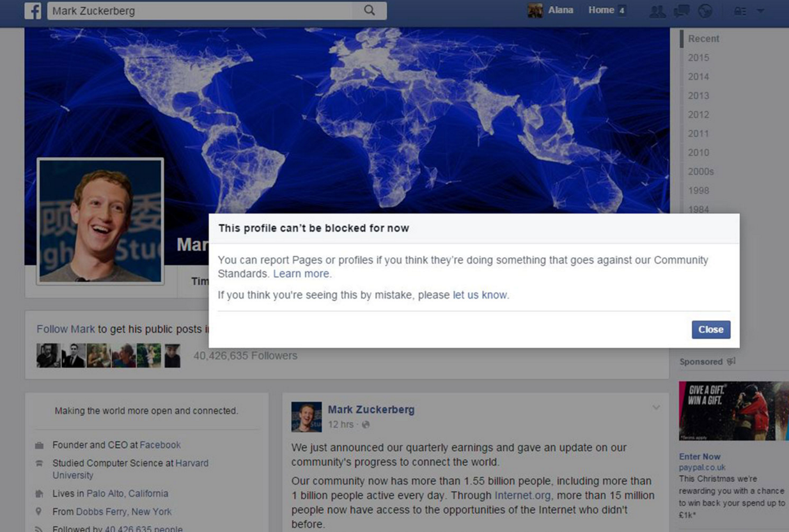Open Mark Zuckerberg post author name
The width and height of the screenshot is (789, 532).
[371, 410]
